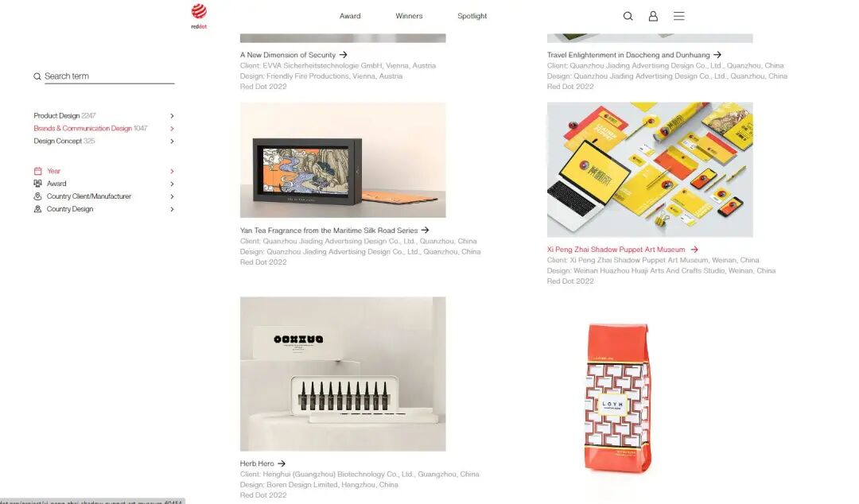This screenshot has height=504, width=859.
Task: Click the Country Design filter icon
Action: (38, 209)
